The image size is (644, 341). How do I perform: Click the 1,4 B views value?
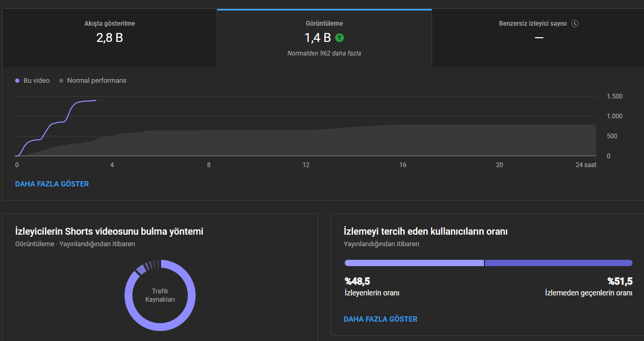coord(318,38)
